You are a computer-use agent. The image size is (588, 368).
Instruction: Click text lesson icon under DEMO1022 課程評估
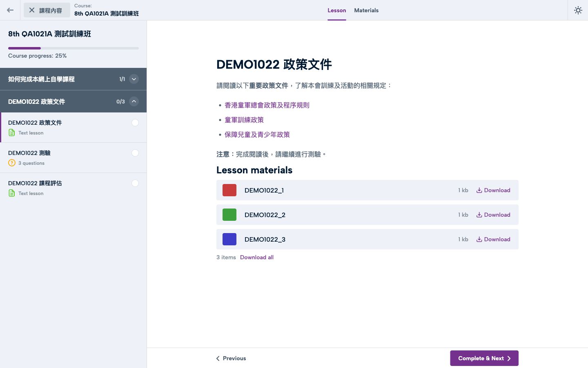click(x=12, y=193)
